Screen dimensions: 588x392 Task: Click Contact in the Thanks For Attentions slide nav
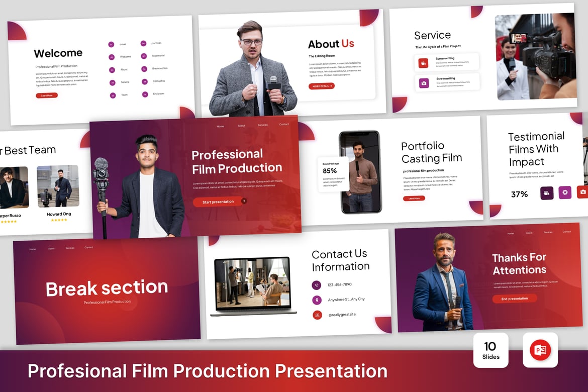coord(566,232)
